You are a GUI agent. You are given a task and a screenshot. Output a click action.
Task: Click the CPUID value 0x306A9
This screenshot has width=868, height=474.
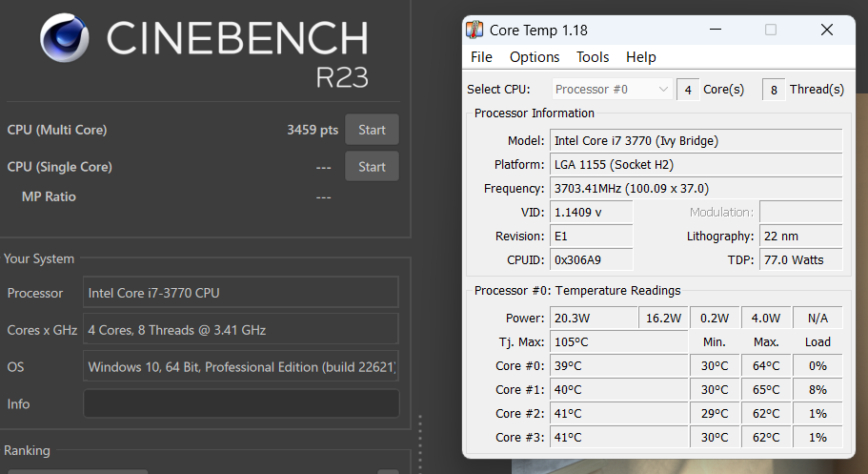[x=592, y=260]
